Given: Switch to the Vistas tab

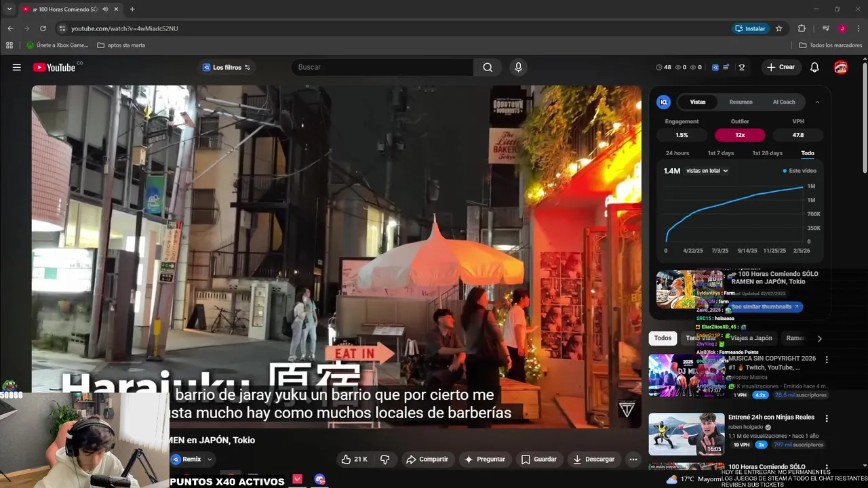Looking at the screenshot, I should pyautogui.click(x=698, y=102).
